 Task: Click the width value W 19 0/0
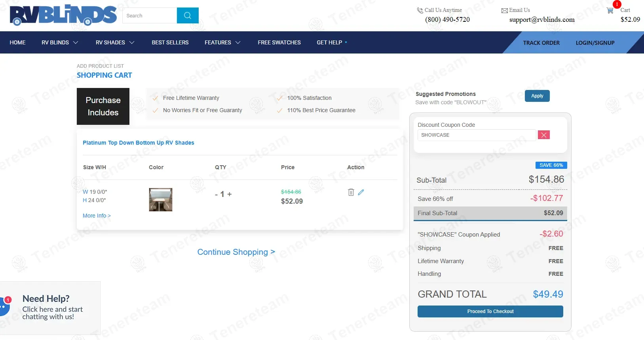[95, 192]
